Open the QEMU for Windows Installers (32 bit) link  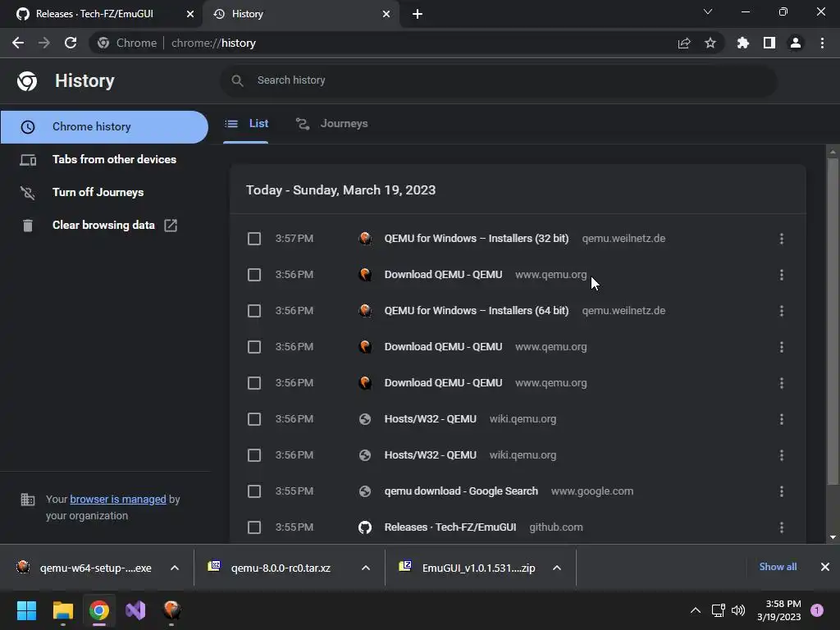(x=477, y=239)
